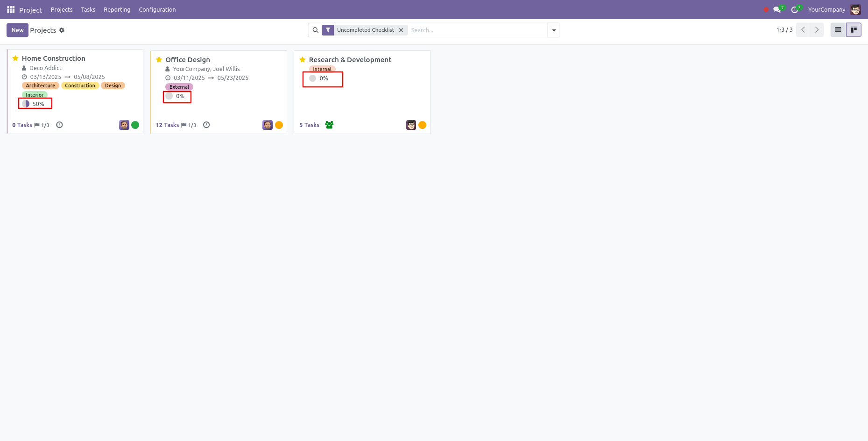Viewport: 868px width, 441px height.
Task: Open the YourCompany company switcher
Action: (826, 9)
